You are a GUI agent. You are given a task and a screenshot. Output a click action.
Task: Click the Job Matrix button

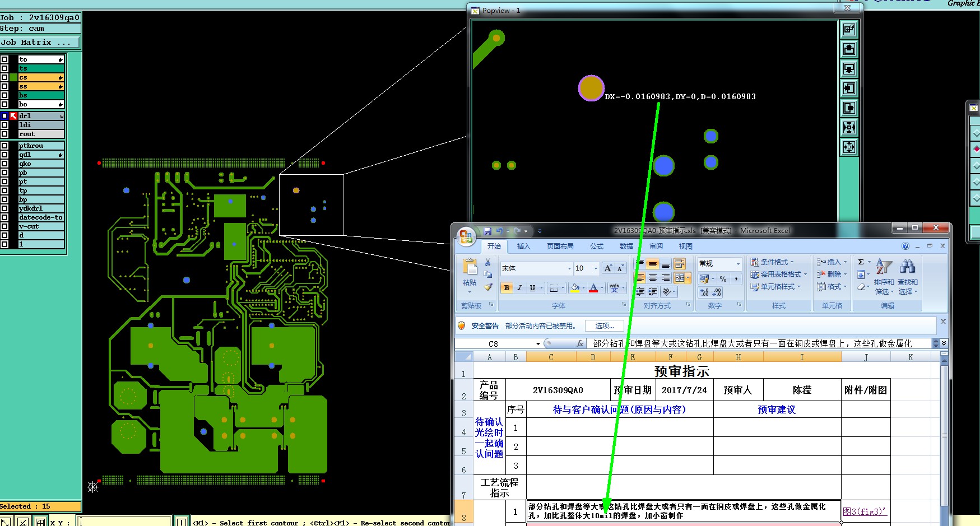(x=40, y=43)
